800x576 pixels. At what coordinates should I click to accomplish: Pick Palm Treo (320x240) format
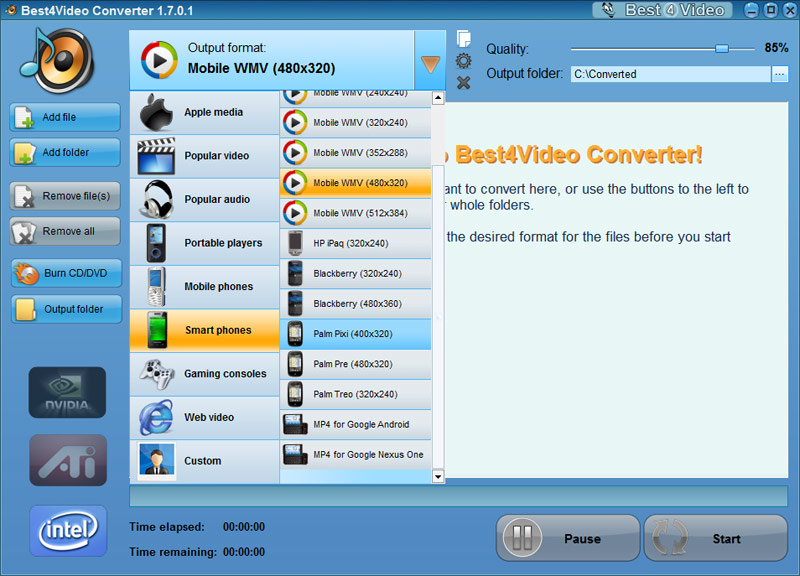[x=356, y=394]
